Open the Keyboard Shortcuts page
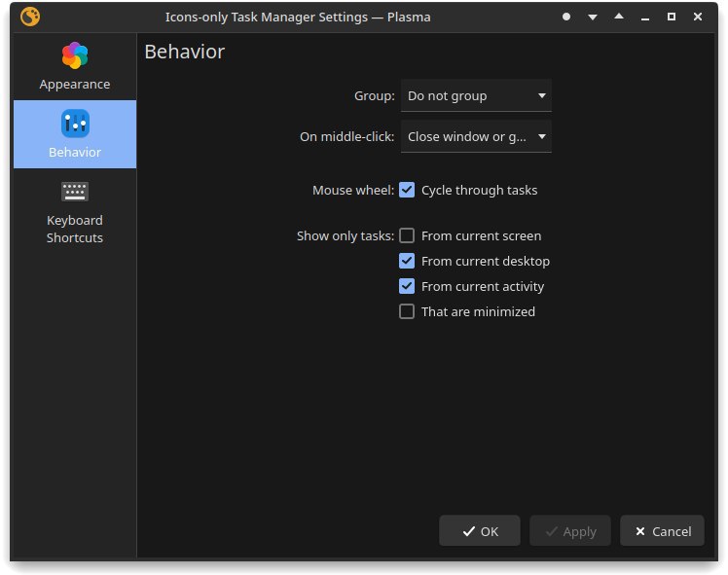The height and width of the screenshot is (575, 728). [75, 212]
